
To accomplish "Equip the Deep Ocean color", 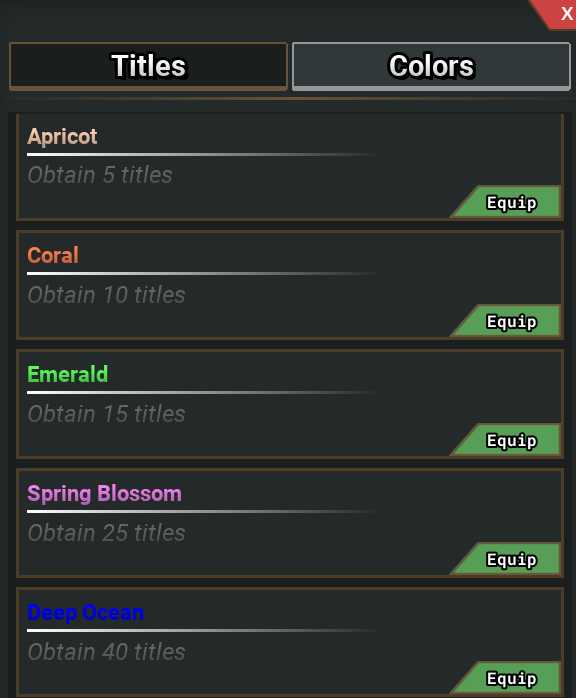I will coord(506,678).
